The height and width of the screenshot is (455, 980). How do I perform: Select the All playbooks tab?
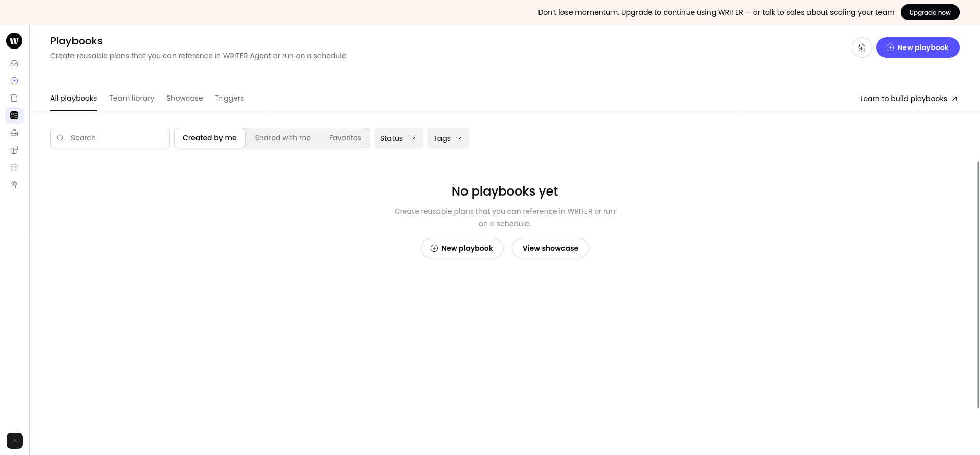pyautogui.click(x=73, y=98)
